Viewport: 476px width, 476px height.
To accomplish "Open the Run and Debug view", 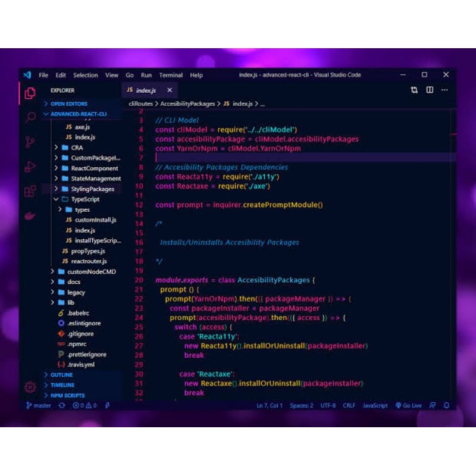I will pyautogui.click(x=30, y=167).
